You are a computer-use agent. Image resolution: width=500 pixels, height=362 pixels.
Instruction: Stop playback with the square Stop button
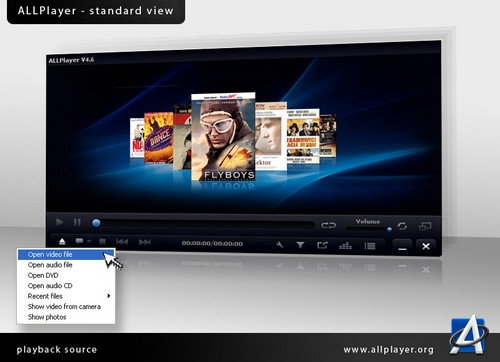(x=103, y=242)
